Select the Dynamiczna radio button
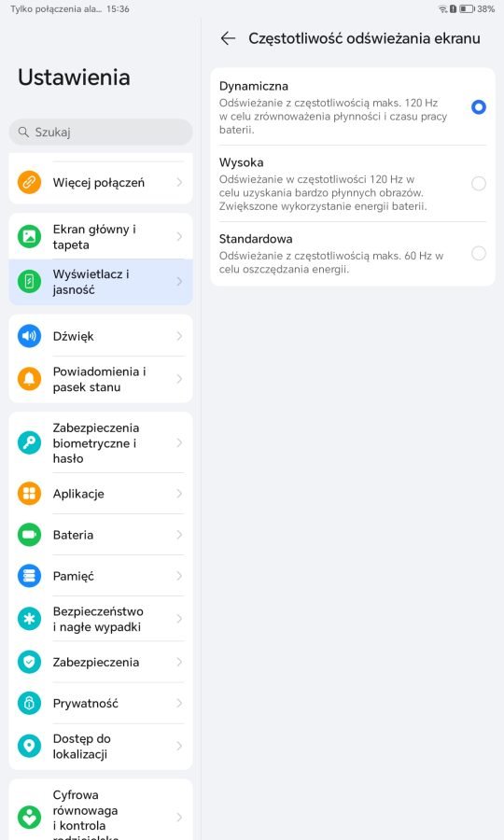Viewport: 504px width, 840px height. click(478, 107)
